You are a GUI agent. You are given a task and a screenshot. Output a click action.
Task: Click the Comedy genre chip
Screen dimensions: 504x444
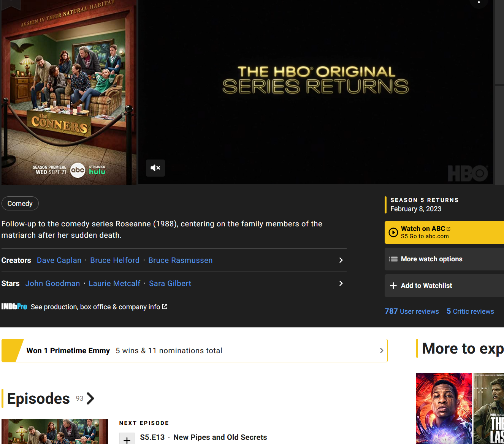20,204
